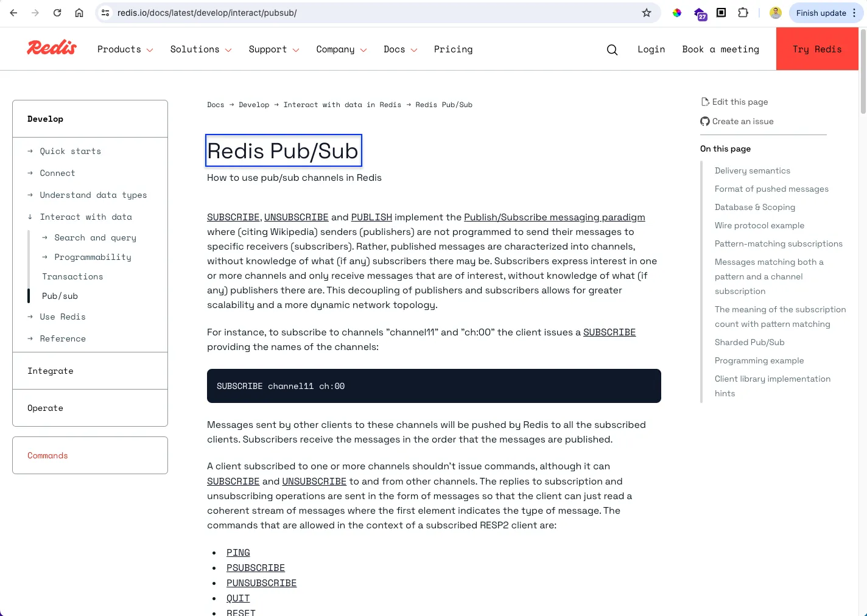The height and width of the screenshot is (616, 867).
Task: Bookmark this page with the star icon
Action: pyautogui.click(x=647, y=13)
